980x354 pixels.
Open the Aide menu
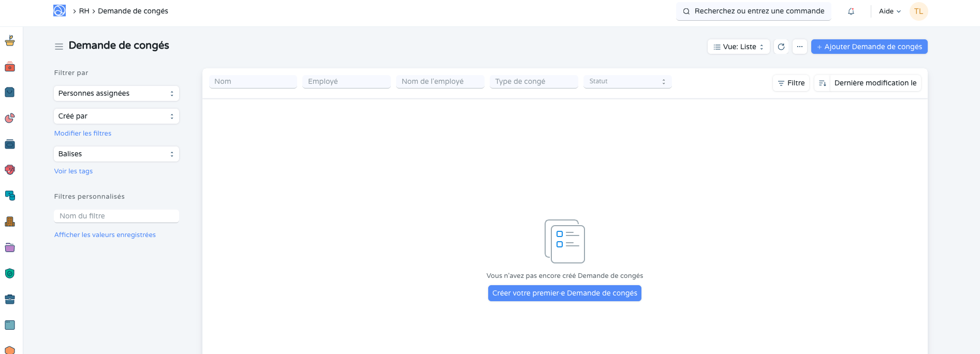point(889,11)
